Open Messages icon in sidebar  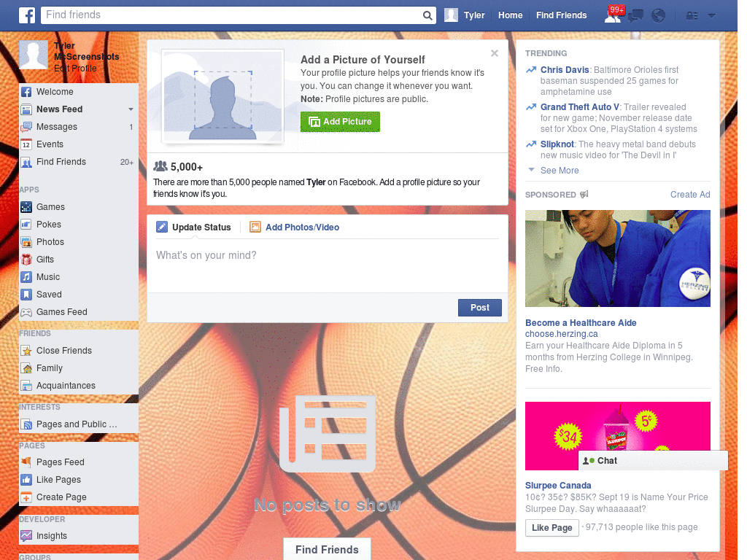(x=26, y=127)
